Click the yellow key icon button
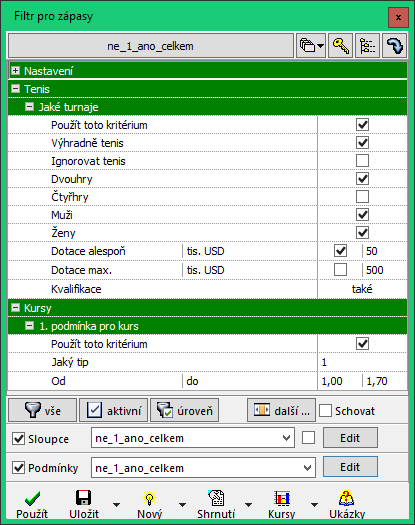The image size is (415, 525). (x=341, y=46)
